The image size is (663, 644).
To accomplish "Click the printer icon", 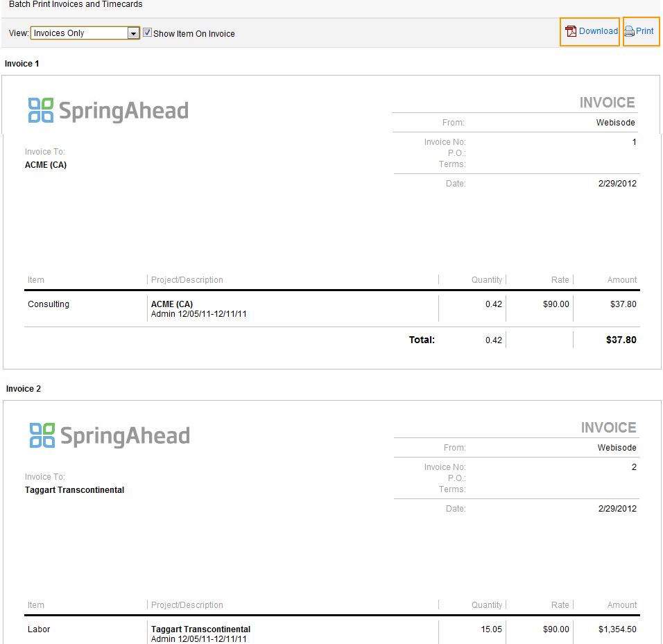I will (x=629, y=31).
